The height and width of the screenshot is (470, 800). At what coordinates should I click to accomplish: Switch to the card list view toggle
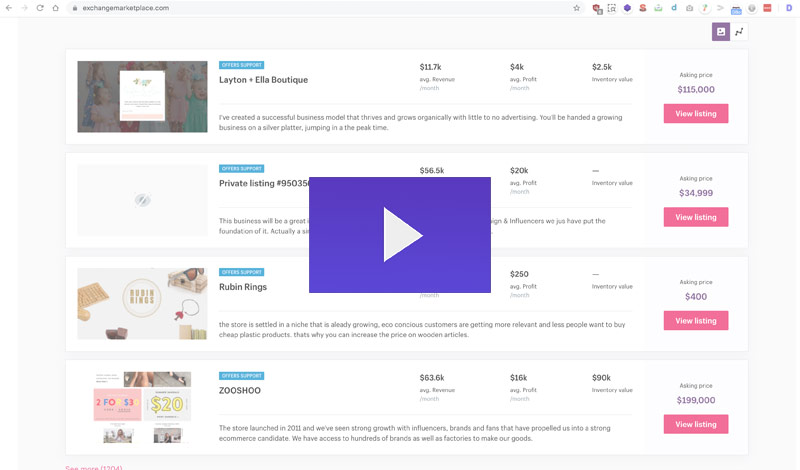point(721,32)
